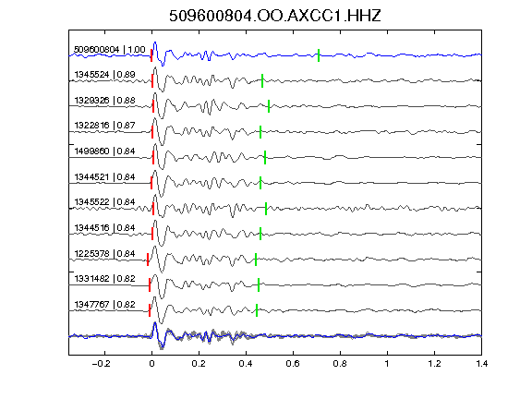Viewport: 532px width, 399px height.
Task: Click the red marker on trace 1225378
Action: pos(148,260)
